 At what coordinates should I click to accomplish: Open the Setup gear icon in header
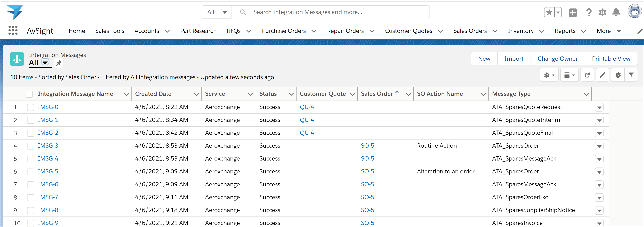click(x=603, y=12)
